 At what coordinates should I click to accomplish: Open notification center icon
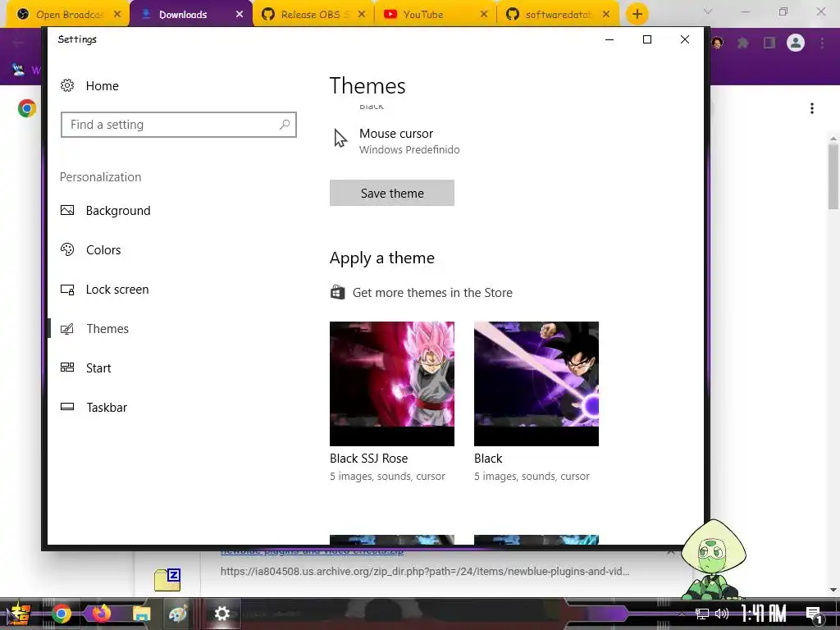pos(814,615)
